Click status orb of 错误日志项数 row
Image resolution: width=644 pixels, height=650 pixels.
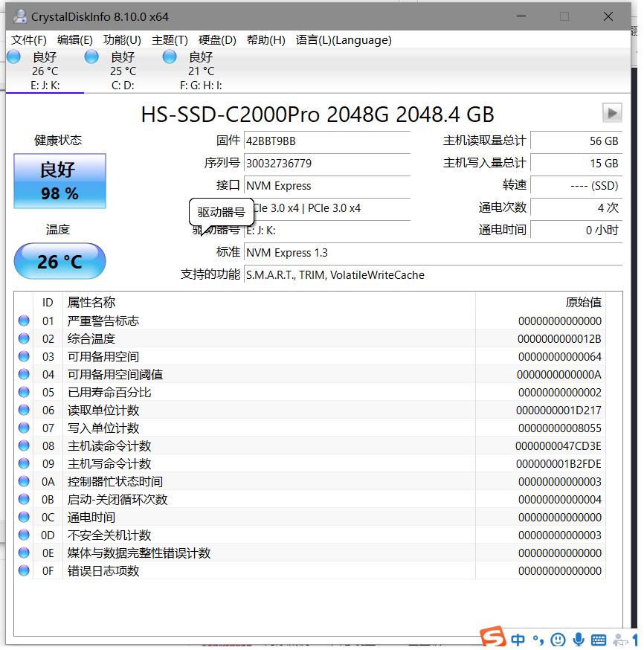click(24, 570)
